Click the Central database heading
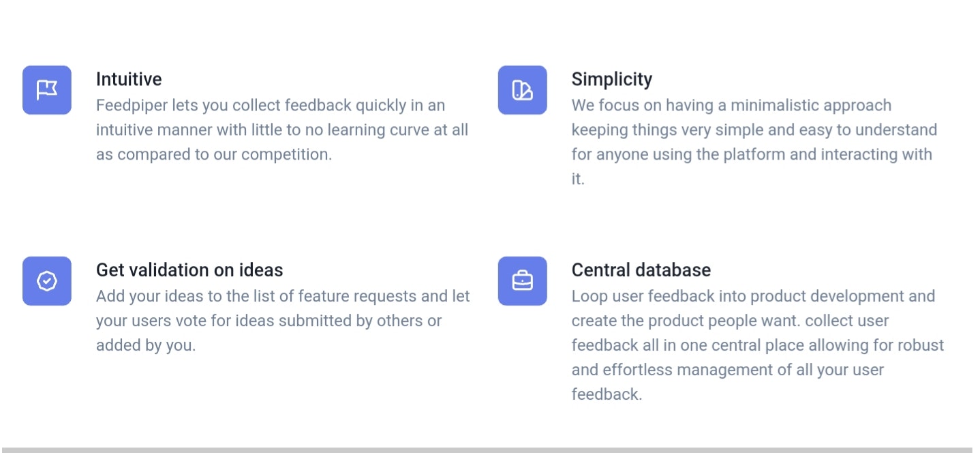This screenshot has height=453, width=980. [641, 270]
